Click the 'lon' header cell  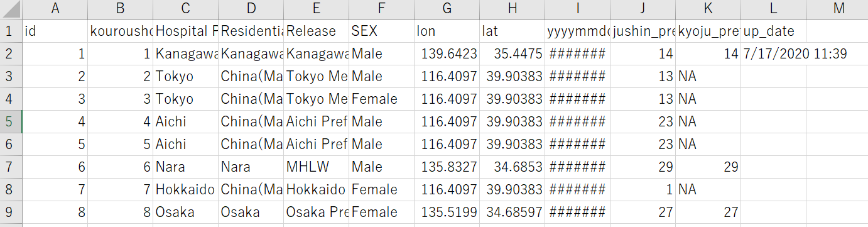point(447,31)
